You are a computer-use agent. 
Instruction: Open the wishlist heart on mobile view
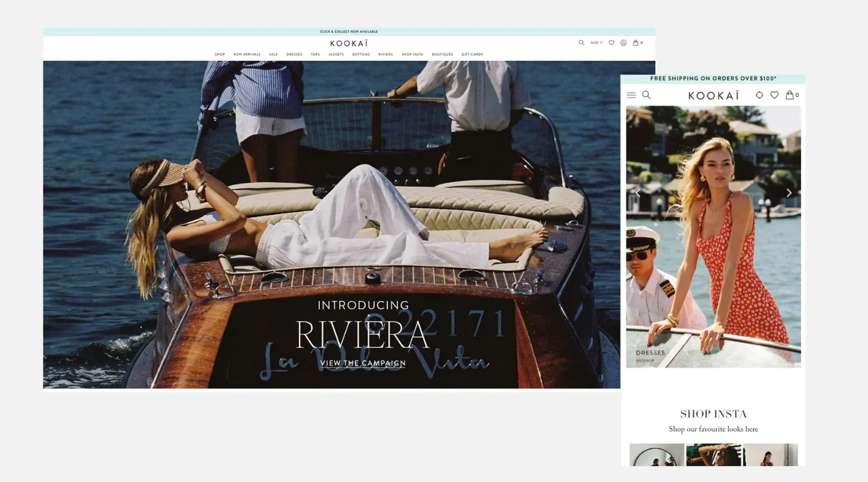click(x=774, y=96)
